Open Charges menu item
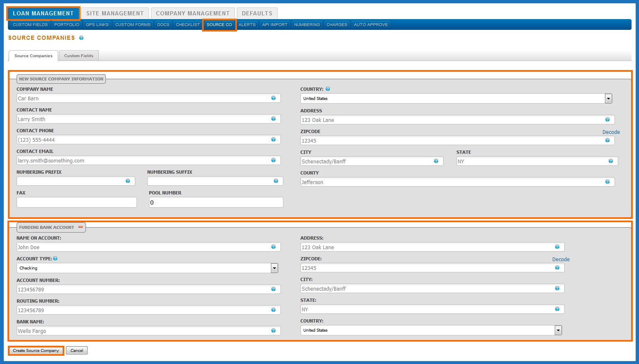The image size is (639, 364). [337, 25]
